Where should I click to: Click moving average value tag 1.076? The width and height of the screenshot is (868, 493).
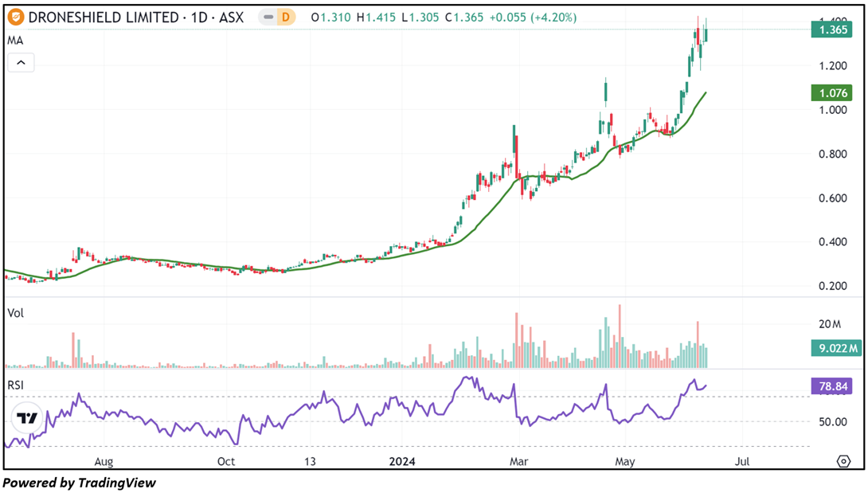(x=831, y=92)
